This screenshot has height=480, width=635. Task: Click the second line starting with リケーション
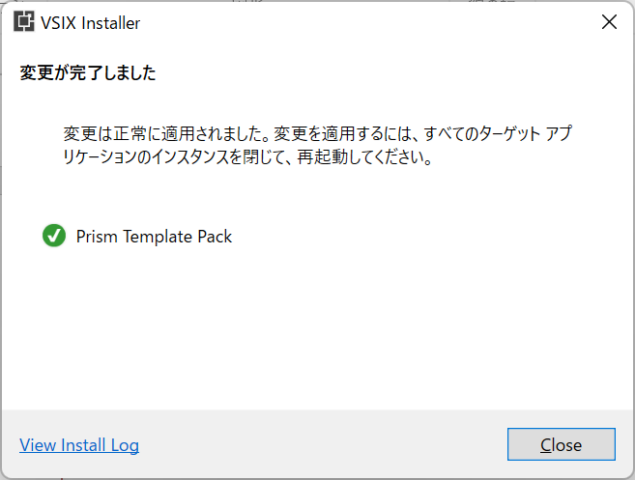[248, 158]
